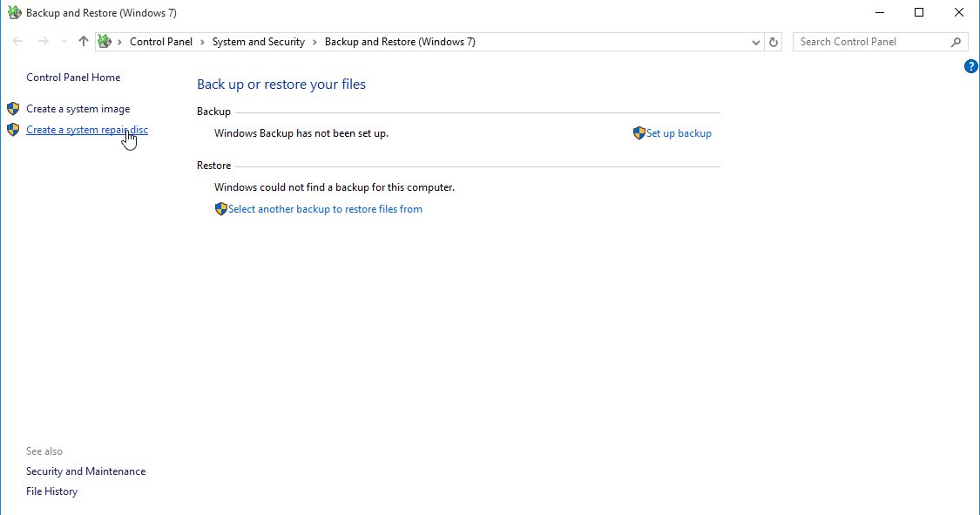Viewport: 980px width, 515px height.
Task: Go back using the Back arrow
Action: (17, 42)
